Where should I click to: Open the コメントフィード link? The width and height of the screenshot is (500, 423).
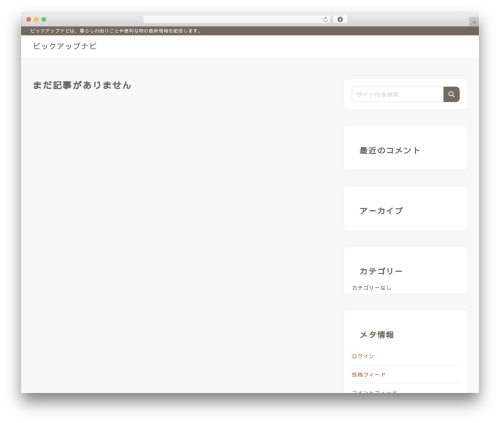[374, 391]
